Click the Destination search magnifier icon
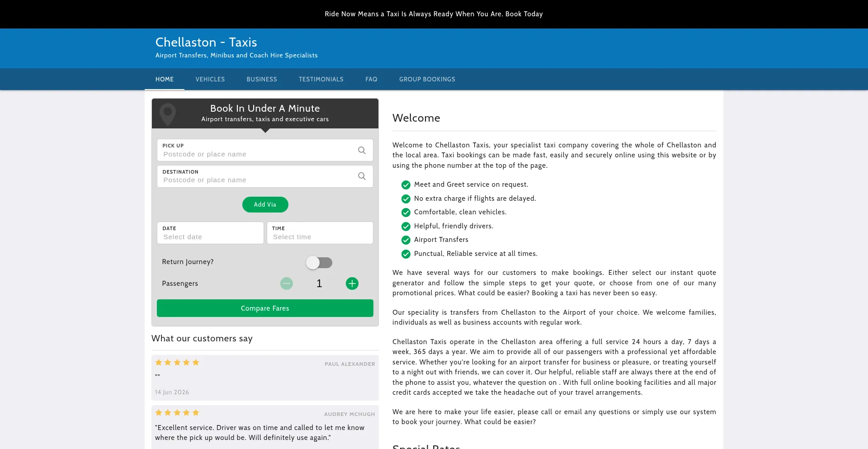 click(362, 176)
